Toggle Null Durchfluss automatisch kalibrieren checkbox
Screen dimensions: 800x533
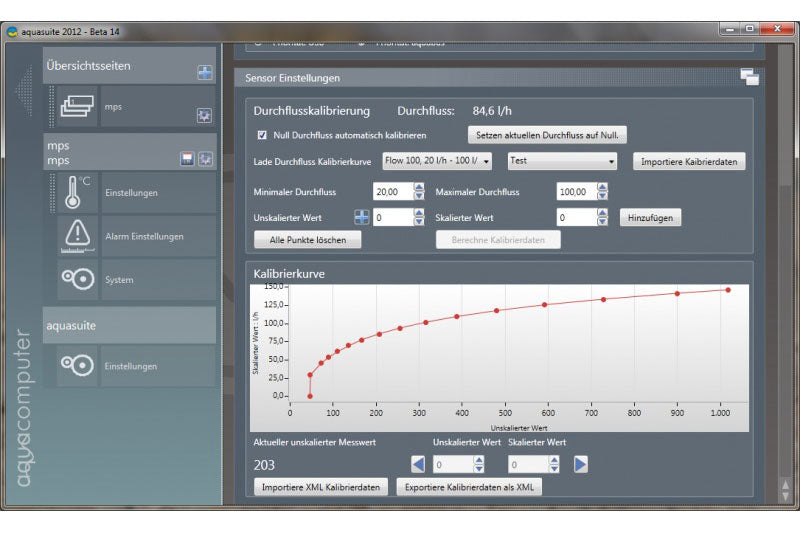(262, 135)
